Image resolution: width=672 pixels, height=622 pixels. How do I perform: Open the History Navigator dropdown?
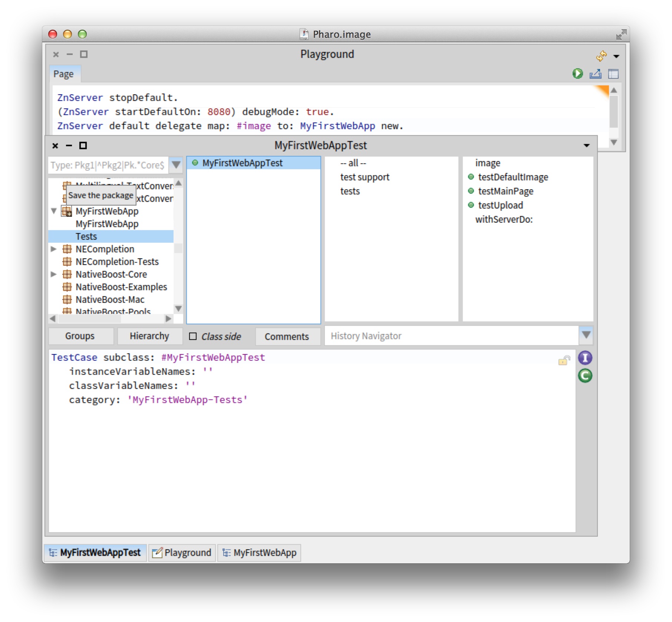(586, 335)
